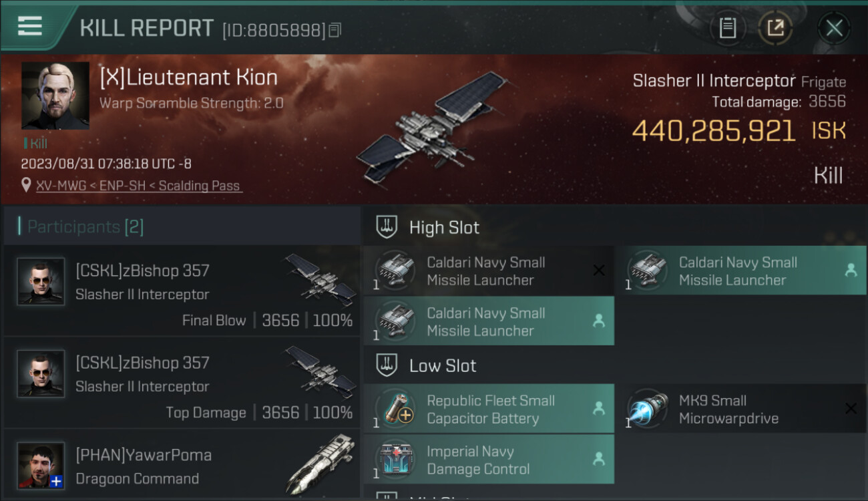Viewport: 868px width, 501px height.
Task: Click the Lieutenant Kion pilot name
Action: (x=188, y=77)
